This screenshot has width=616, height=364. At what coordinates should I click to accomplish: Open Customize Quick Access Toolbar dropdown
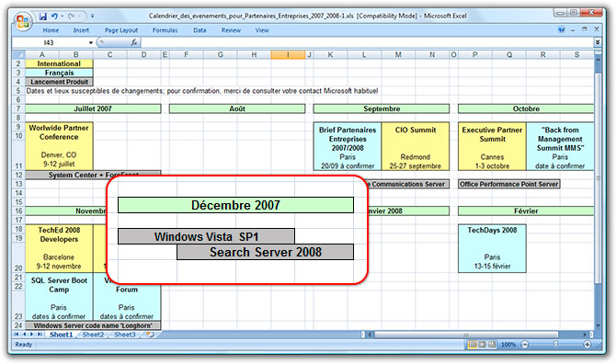pyautogui.click(x=92, y=17)
